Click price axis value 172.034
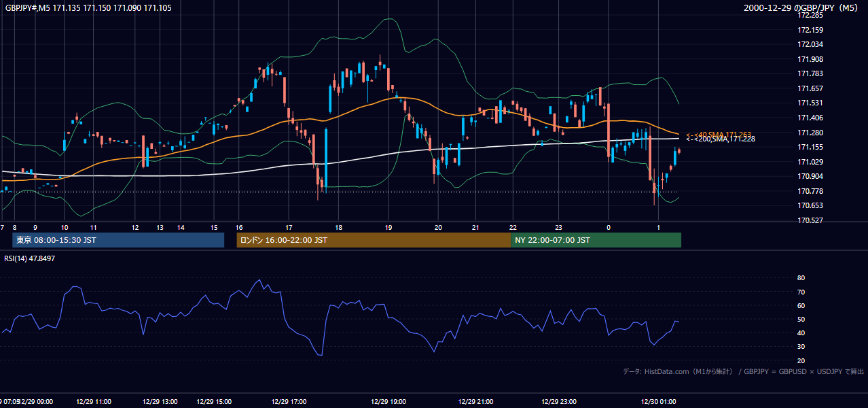 [811, 44]
